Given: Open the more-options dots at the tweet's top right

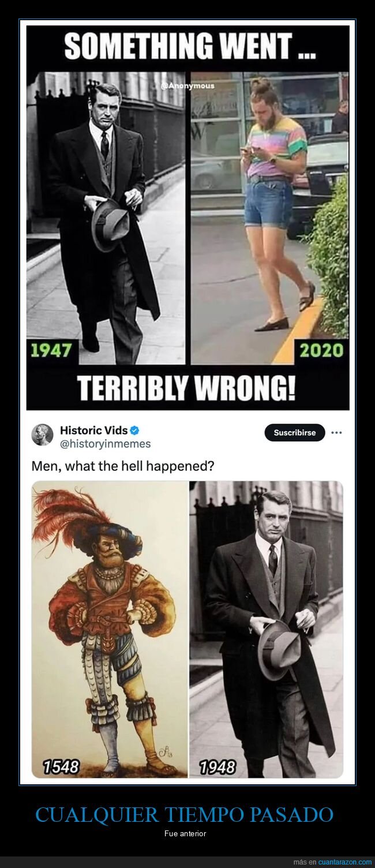Looking at the screenshot, I should click(337, 431).
